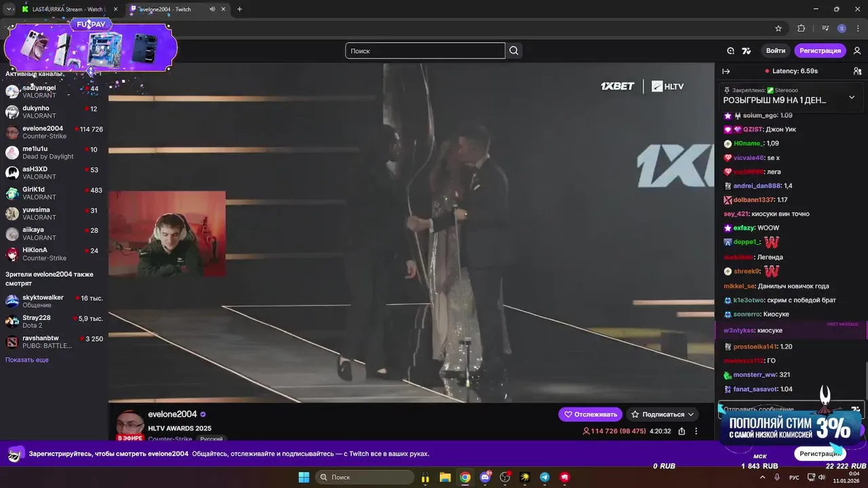The height and width of the screenshot is (488, 868).
Task: Open a new browser tab
Action: [x=239, y=9]
